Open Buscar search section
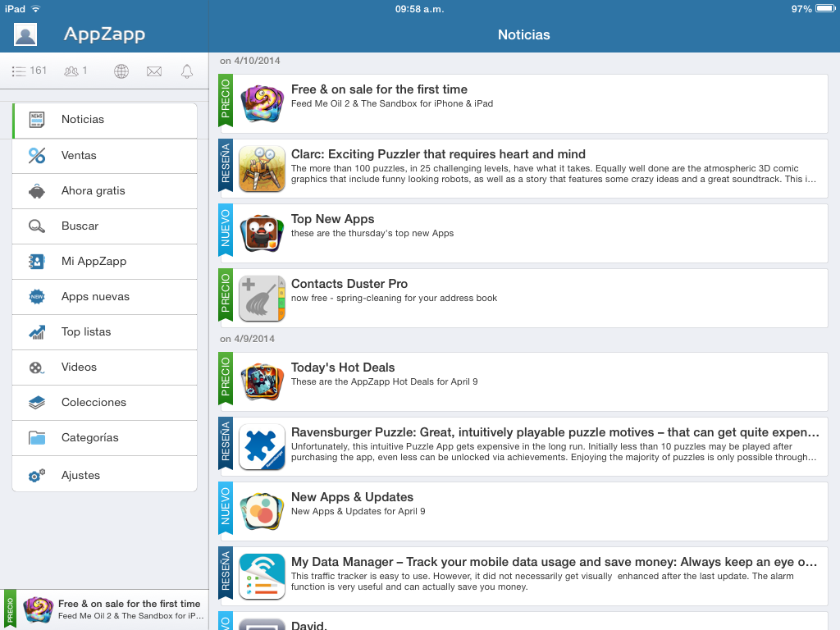 tap(105, 226)
